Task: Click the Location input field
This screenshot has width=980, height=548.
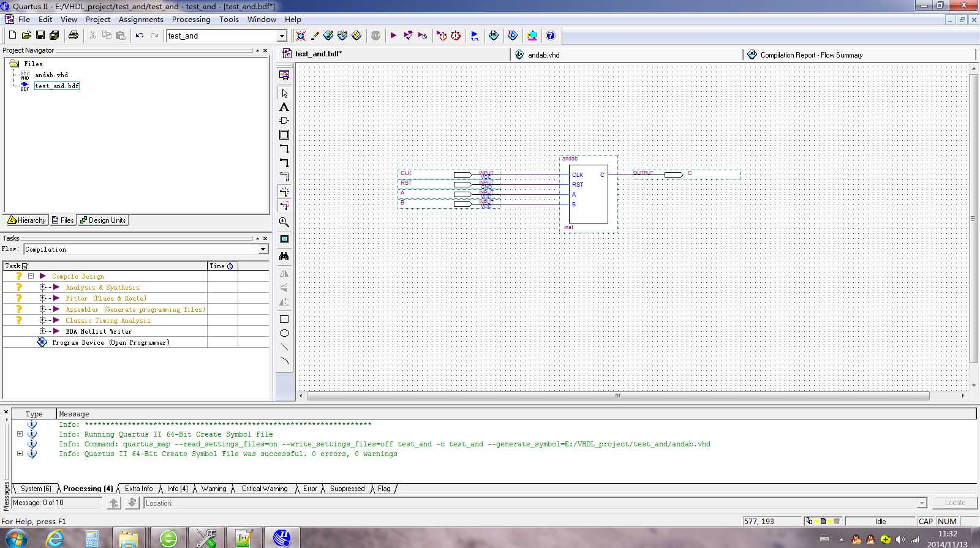Action: (535, 503)
